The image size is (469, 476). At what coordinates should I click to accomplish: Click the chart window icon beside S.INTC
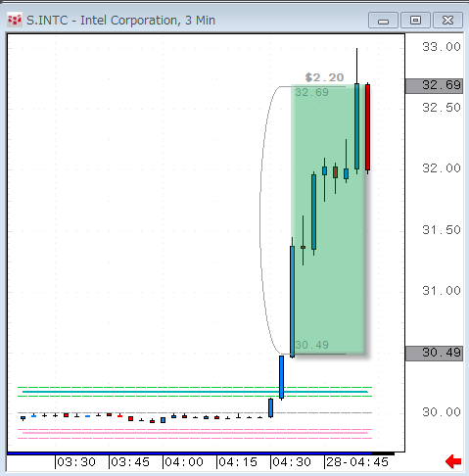[x=15, y=21]
